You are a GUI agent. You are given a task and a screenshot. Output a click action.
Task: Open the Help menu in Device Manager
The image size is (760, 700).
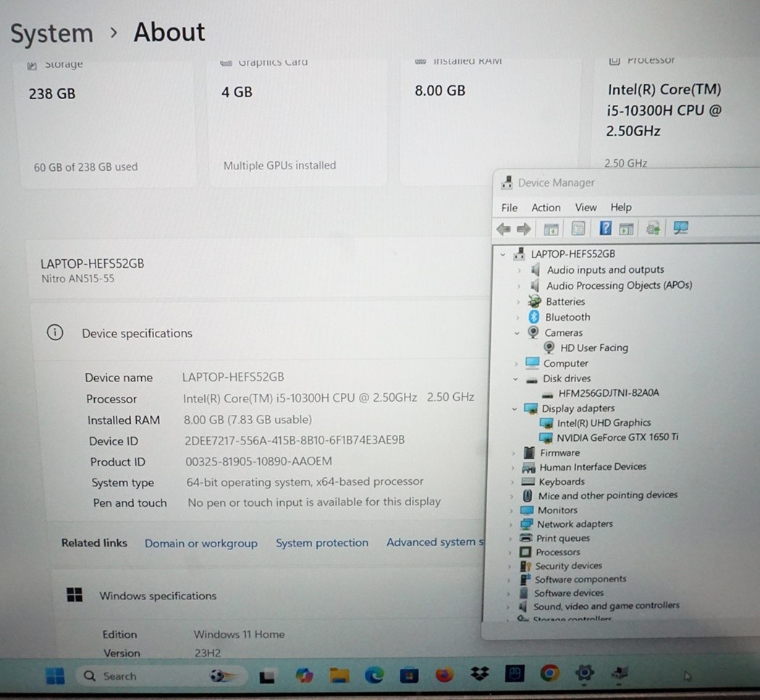[x=620, y=208]
